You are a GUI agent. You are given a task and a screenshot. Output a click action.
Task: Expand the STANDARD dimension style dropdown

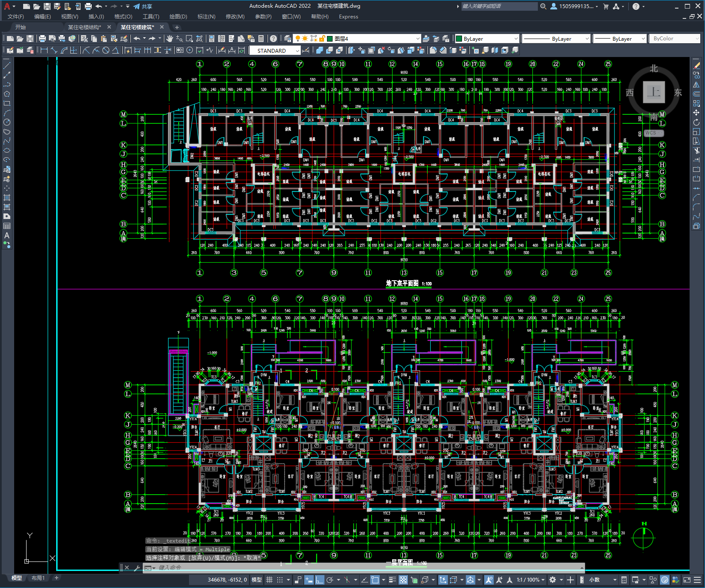click(275, 51)
